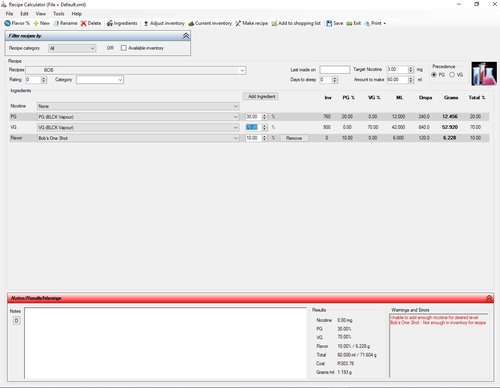Image resolution: width=500 pixels, height=388 pixels.
Task: Click the lab flasks image
Action: point(484,74)
